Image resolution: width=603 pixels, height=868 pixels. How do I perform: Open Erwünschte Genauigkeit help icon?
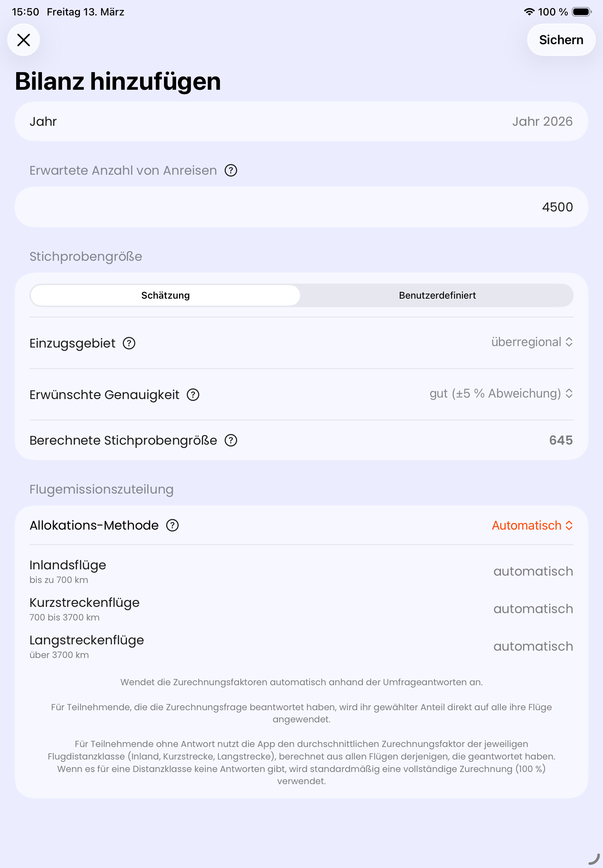tap(193, 395)
